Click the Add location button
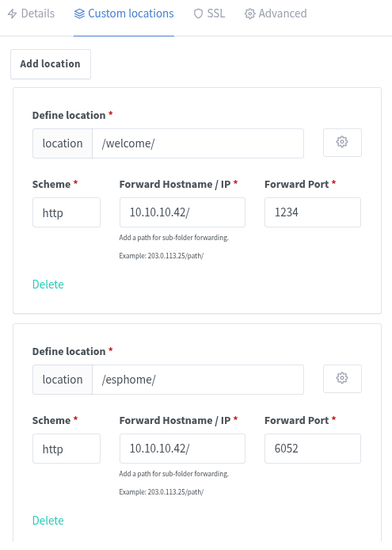Screen dimensions: 392x550 coord(51,64)
